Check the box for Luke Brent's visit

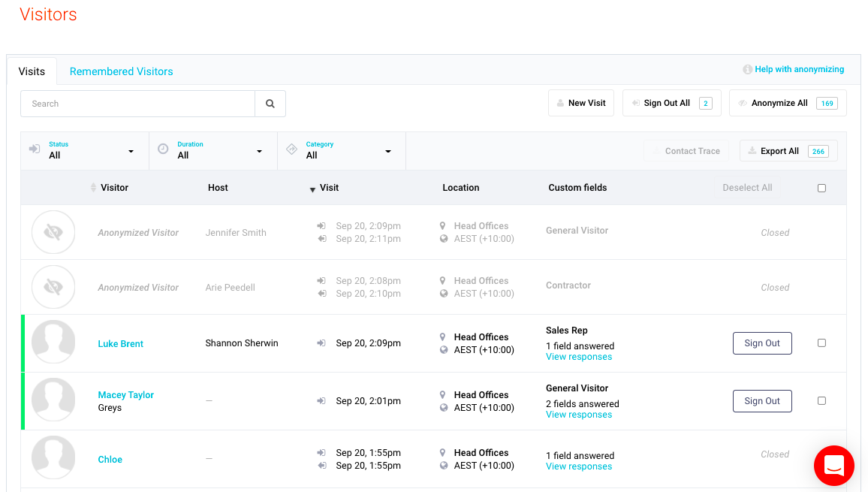tap(821, 343)
